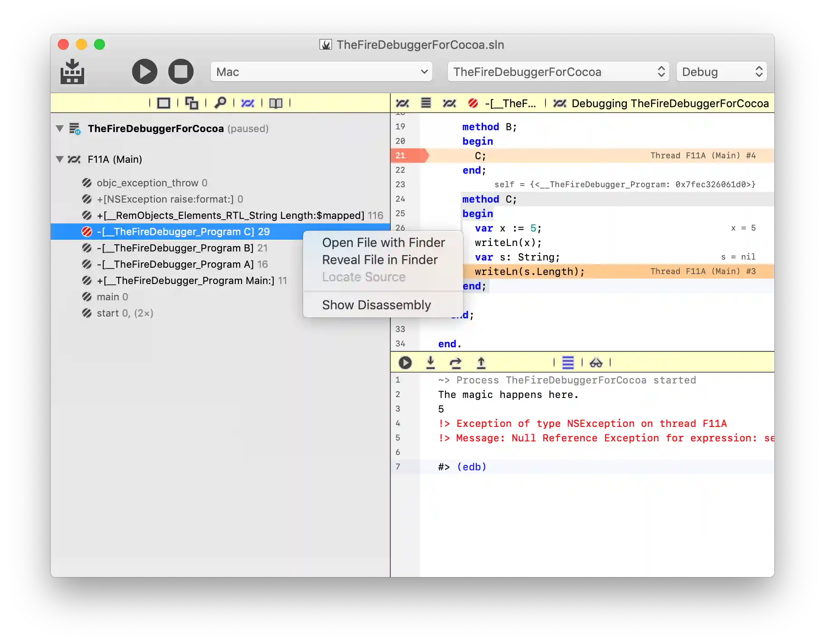Choose Open File with Finder menu item

click(383, 243)
